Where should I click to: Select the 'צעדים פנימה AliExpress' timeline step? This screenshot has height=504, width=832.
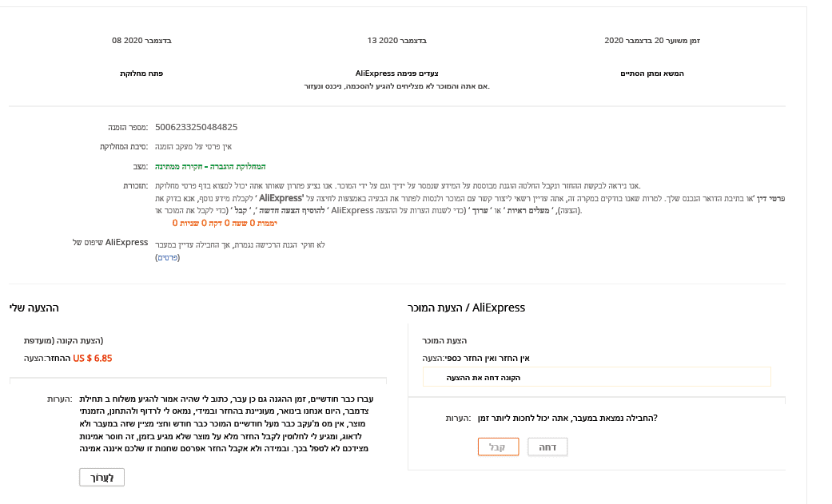[x=397, y=73]
